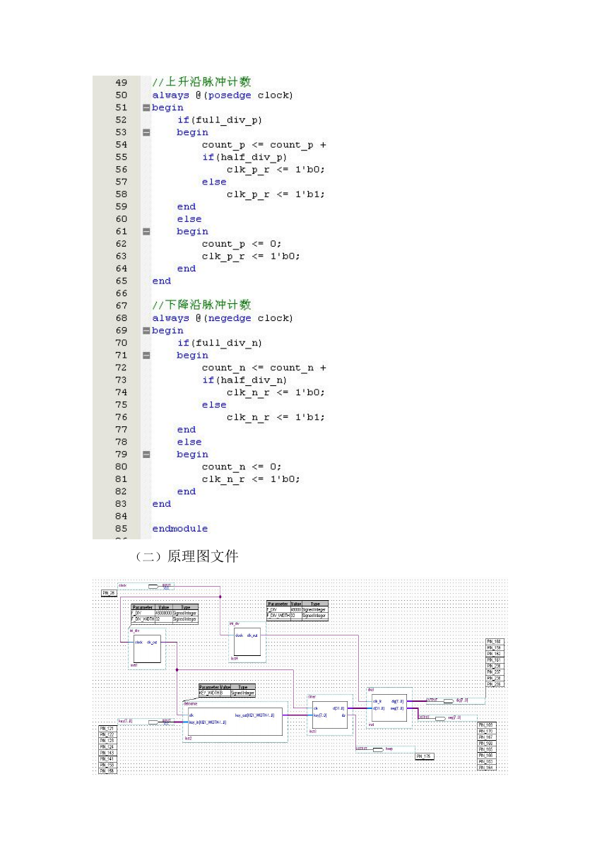Click the F_DIV 48000000 parameter table

click(165, 614)
